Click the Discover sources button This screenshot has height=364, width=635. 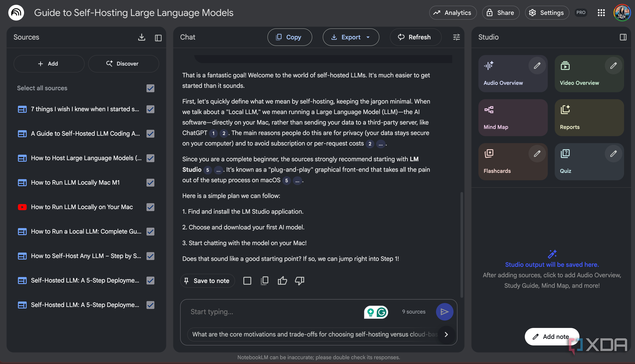click(123, 64)
